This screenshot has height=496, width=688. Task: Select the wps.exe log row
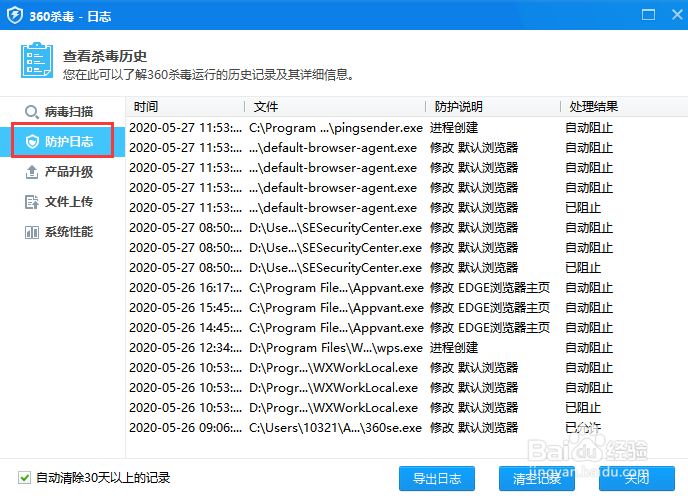pos(407,348)
